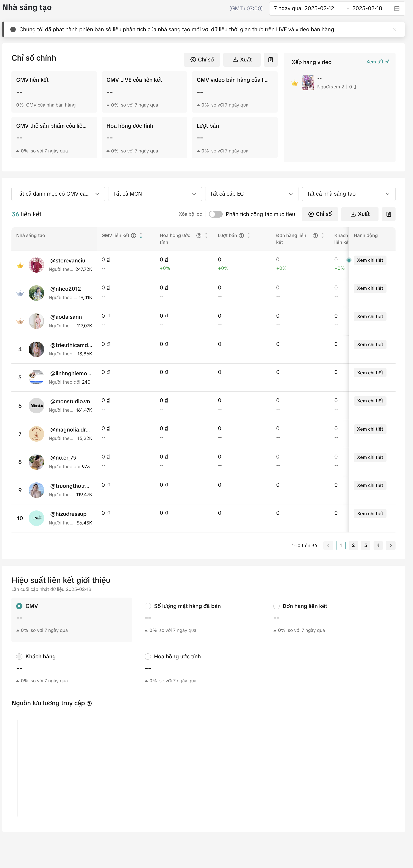Toggle Phân tích cộng tác mục tiêu switch
The width and height of the screenshot is (413, 868).
[216, 214]
